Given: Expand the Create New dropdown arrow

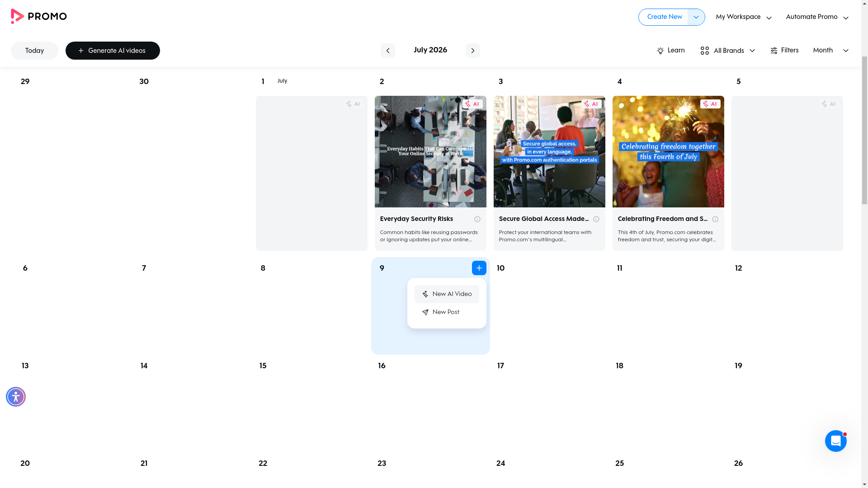Looking at the screenshot, I should click(x=696, y=17).
